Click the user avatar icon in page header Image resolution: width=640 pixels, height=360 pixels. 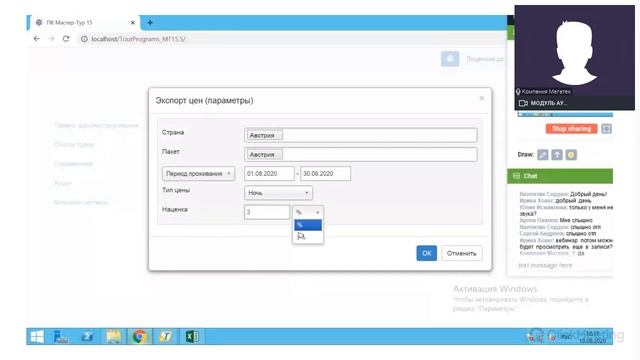(x=450, y=59)
